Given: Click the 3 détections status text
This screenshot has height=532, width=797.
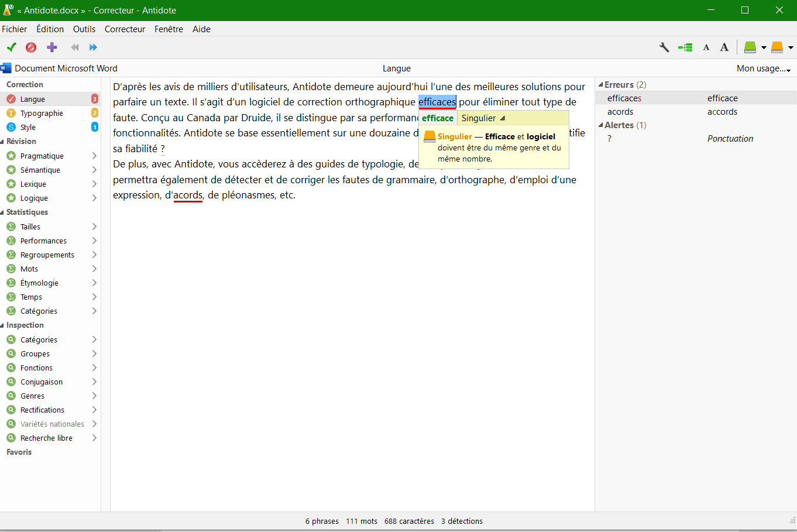Looking at the screenshot, I should [x=462, y=521].
